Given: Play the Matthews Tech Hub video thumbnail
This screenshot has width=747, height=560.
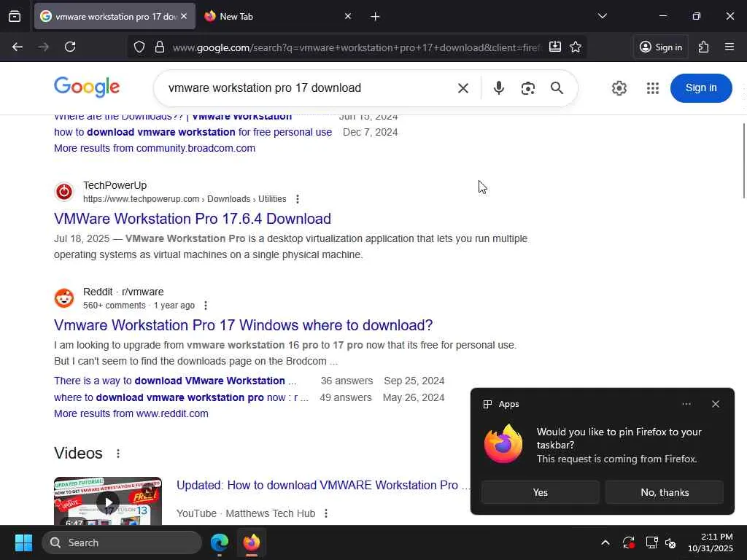Looking at the screenshot, I should point(108,502).
